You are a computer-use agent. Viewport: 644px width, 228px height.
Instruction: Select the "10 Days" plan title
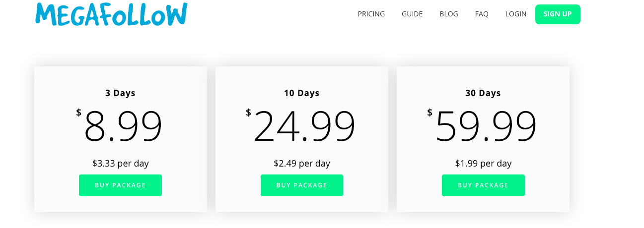302,93
